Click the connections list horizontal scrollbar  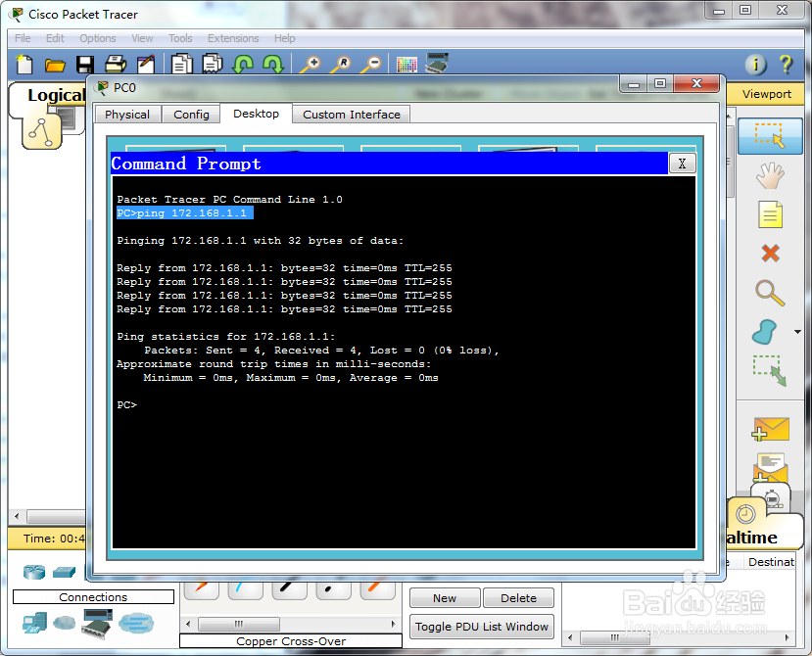[239, 624]
